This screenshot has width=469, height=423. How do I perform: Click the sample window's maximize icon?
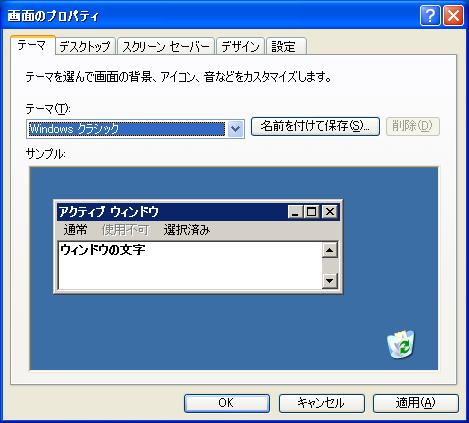click(312, 212)
